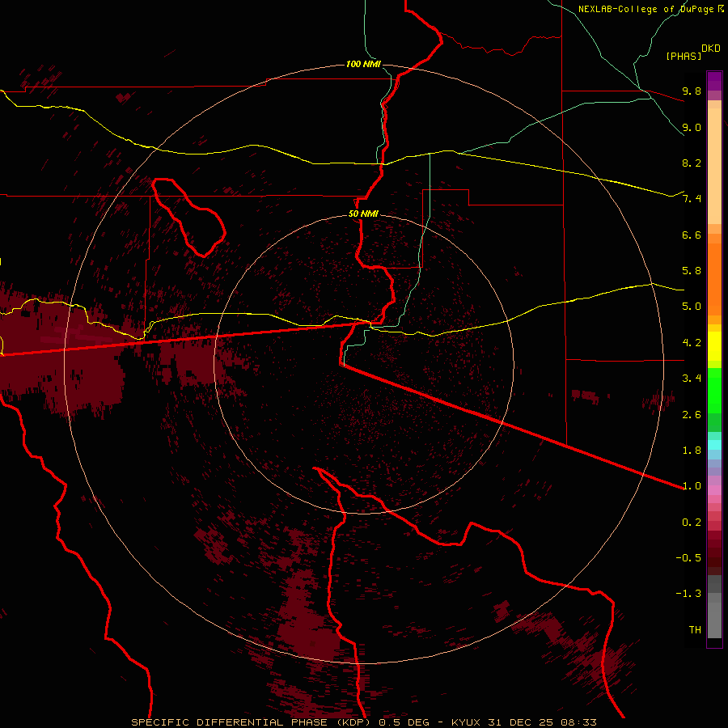Click the [PHAS] units label

684,56
